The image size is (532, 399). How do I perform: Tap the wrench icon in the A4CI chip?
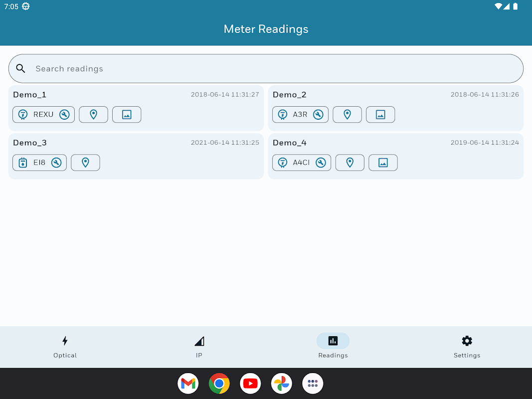(321, 163)
